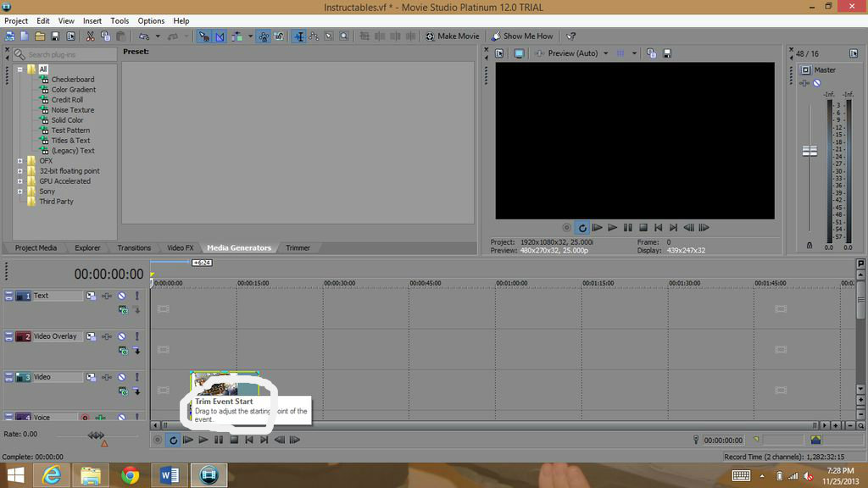
Task: Click the Show Me How button
Action: point(522,36)
